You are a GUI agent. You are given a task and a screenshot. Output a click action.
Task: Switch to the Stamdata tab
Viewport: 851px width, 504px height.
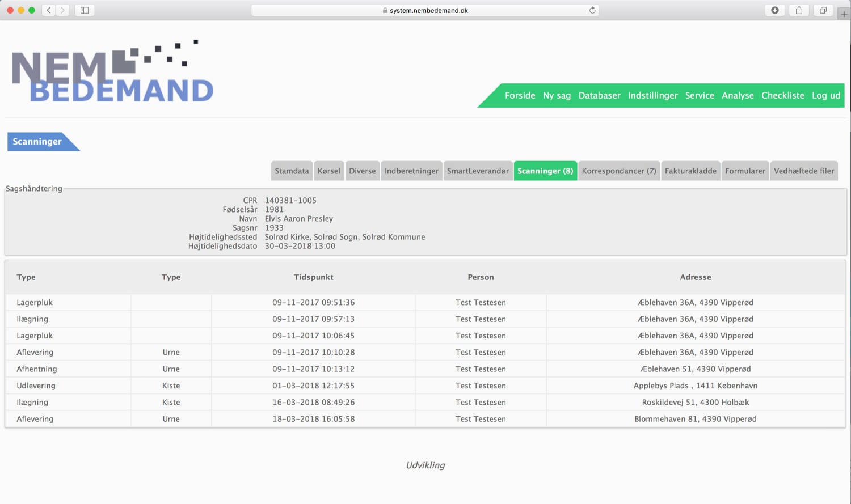click(292, 171)
